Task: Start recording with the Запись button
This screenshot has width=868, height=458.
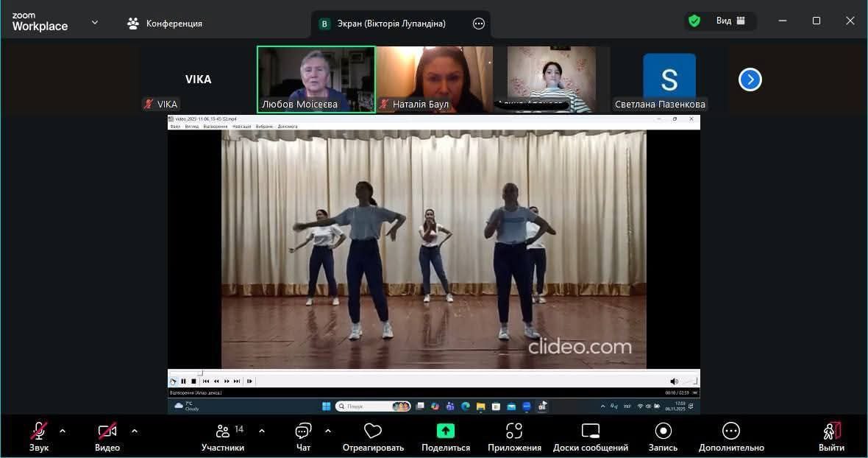Action: click(663, 431)
